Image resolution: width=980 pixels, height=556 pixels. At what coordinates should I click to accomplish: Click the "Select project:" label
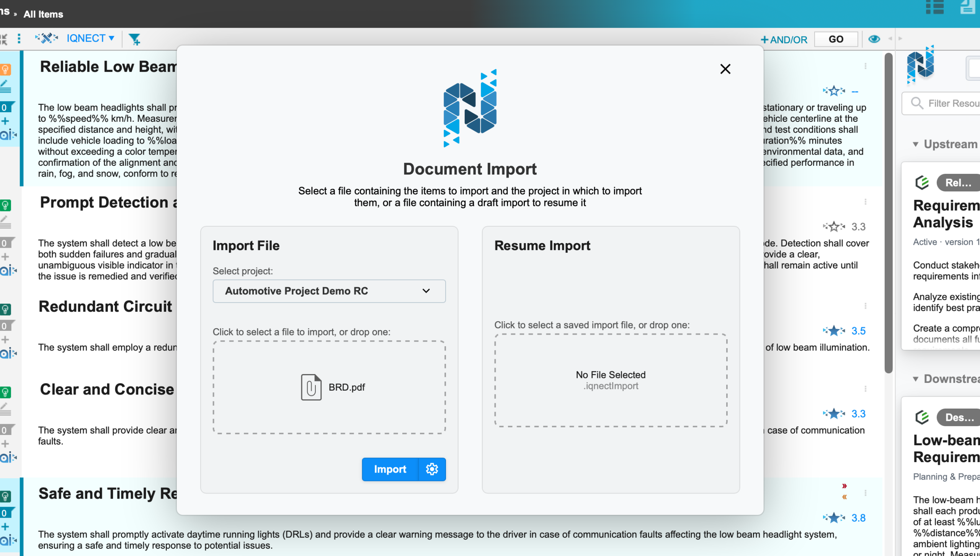243,271
